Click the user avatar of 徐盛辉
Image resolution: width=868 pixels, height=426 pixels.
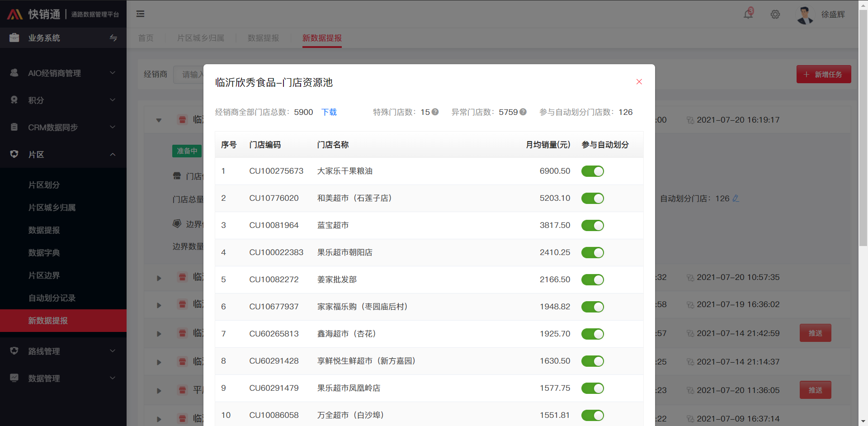[x=805, y=14]
